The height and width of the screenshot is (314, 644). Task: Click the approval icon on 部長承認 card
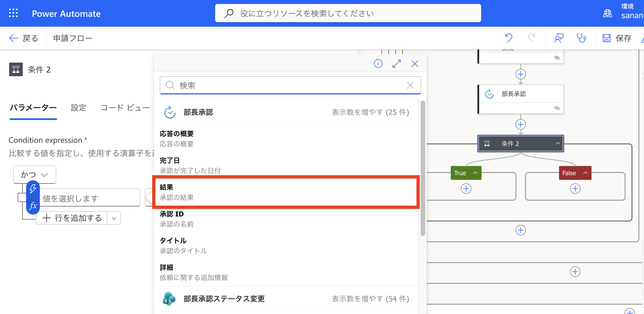tap(489, 94)
